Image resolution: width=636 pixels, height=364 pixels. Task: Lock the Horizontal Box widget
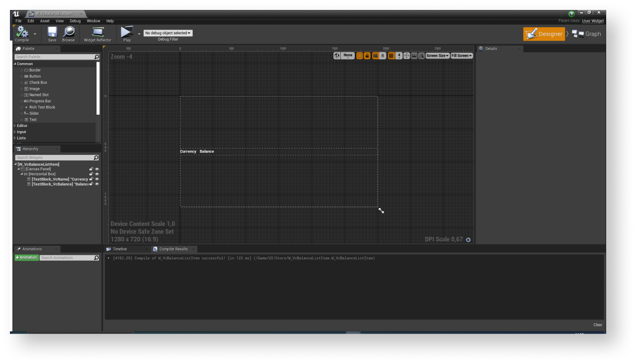click(91, 174)
